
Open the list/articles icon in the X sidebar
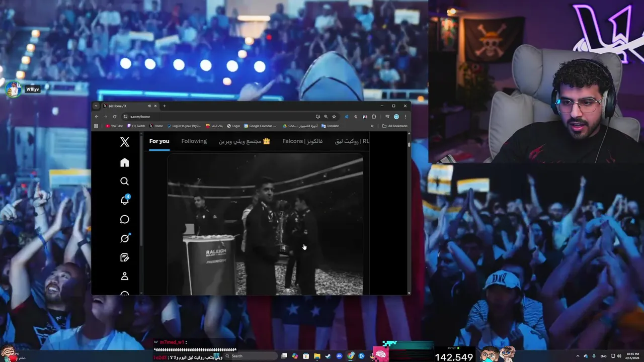[x=125, y=257]
